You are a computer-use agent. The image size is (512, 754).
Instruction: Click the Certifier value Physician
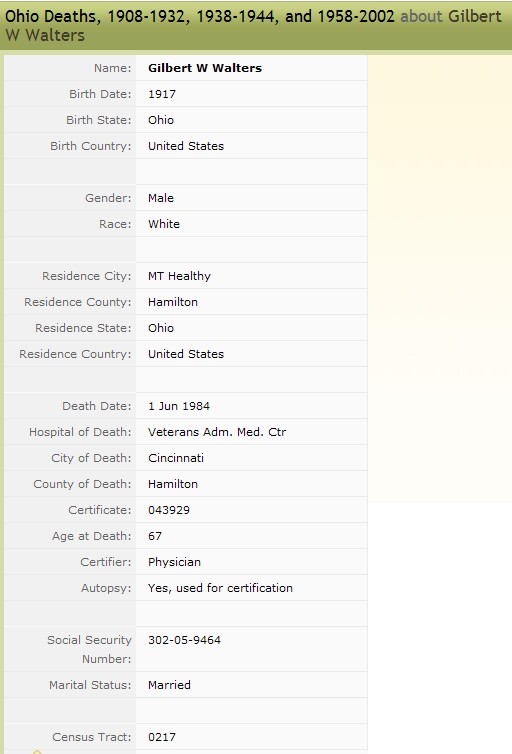[175, 562]
